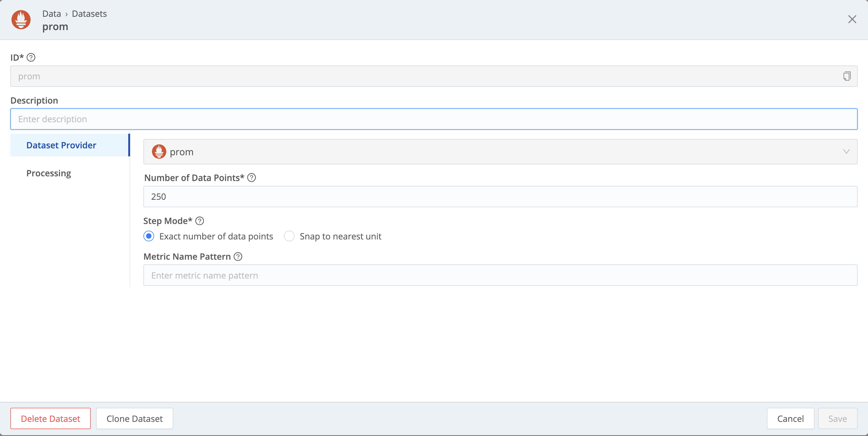Click the help icon next to Metric Name Pattern
The image size is (868, 436).
238,256
